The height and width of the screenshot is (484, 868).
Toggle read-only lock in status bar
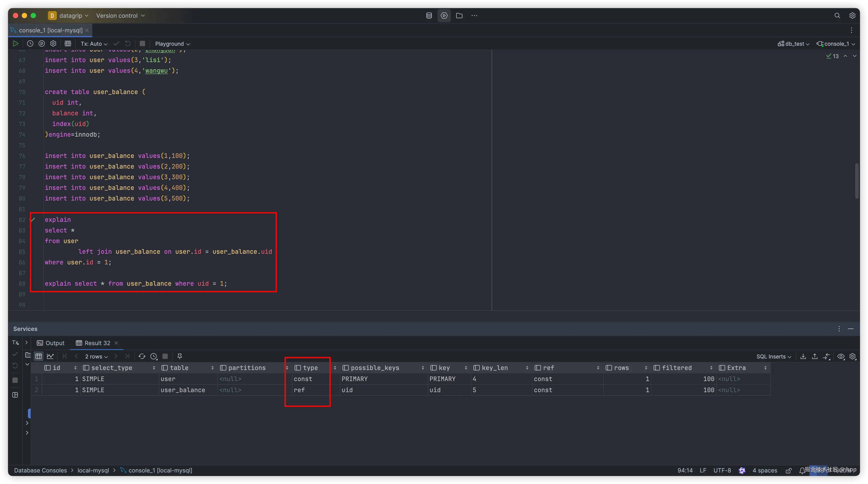click(789, 470)
